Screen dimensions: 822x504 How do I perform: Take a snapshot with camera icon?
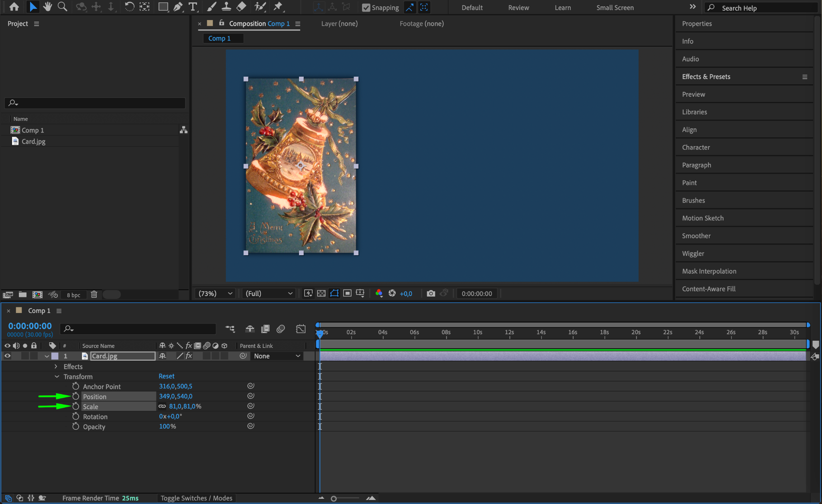pyautogui.click(x=431, y=293)
